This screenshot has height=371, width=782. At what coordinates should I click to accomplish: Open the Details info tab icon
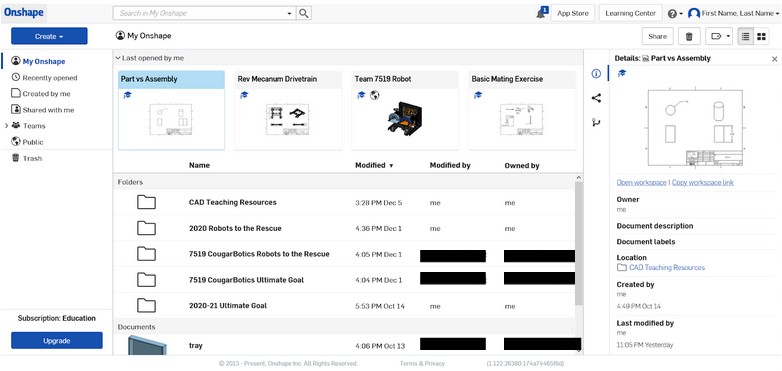click(596, 74)
